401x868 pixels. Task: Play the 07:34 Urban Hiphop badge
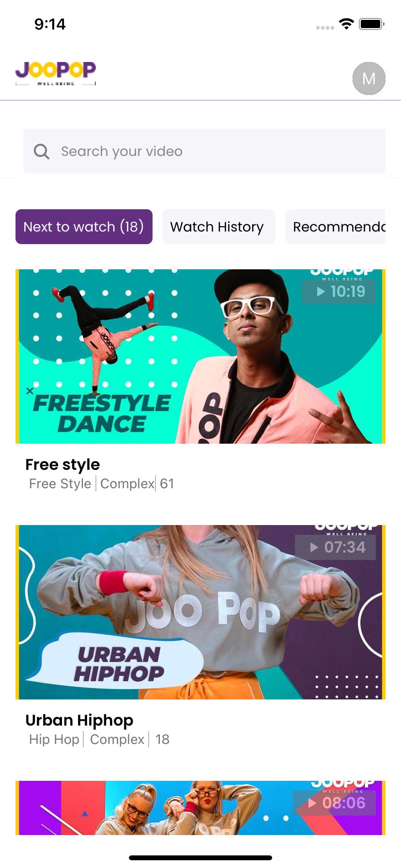(x=335, y=547)
